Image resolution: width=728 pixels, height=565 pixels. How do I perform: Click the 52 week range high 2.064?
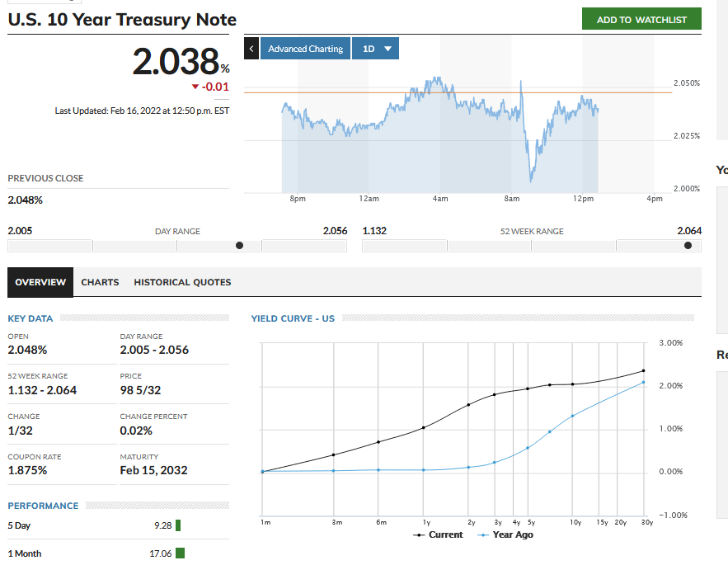point(689,231)
